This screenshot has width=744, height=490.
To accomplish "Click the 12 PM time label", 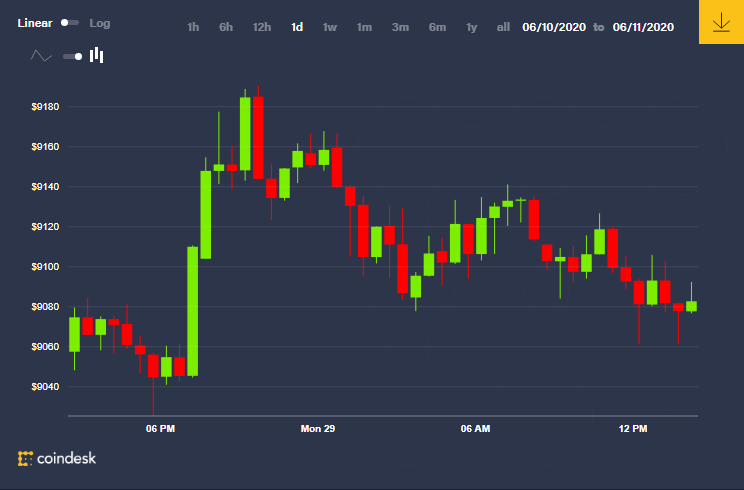I will click(x=633, y=429).
